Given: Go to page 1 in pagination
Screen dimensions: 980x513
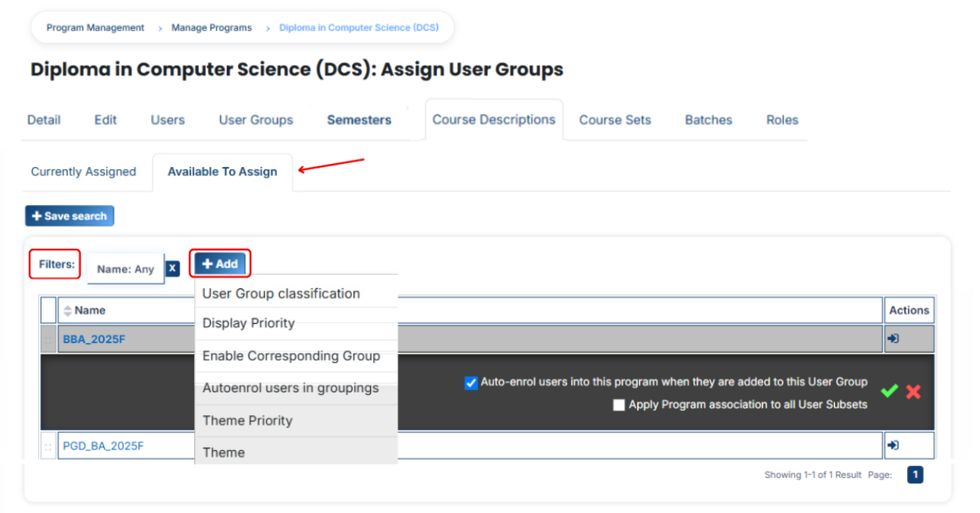Looking at the screenshot, I should click(916, 475).
